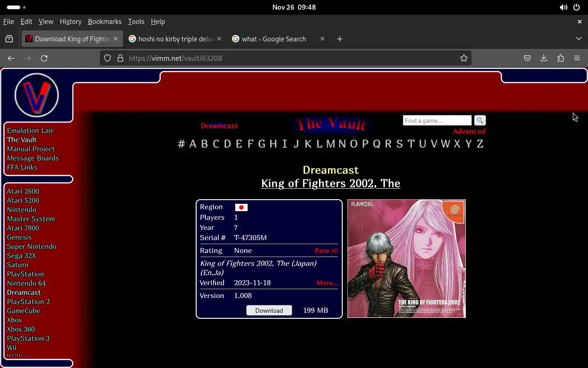Select PlayStation 2 in the console list

coord(28,302)
